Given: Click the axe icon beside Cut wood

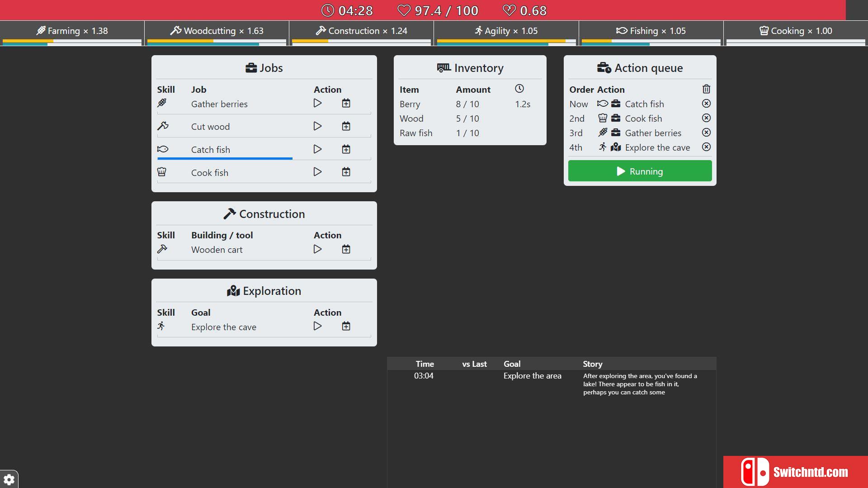Looking at the screenshot, I should click(x=163, y=126).
